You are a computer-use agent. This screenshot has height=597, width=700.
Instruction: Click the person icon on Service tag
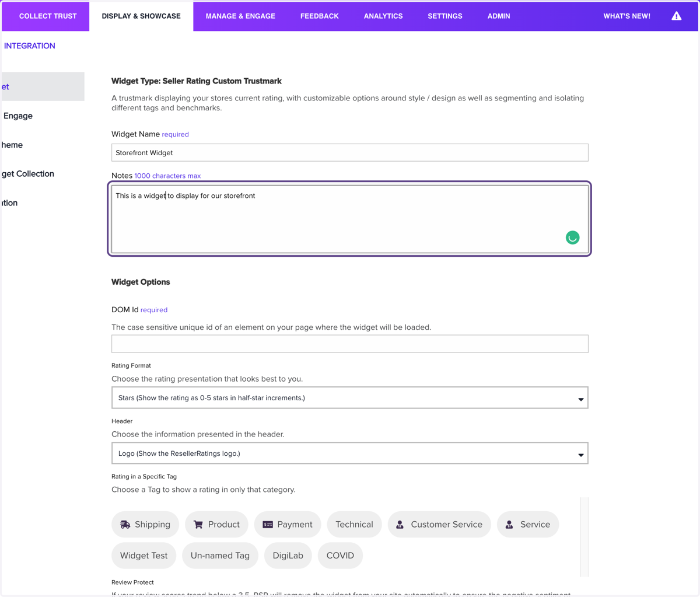509,524
